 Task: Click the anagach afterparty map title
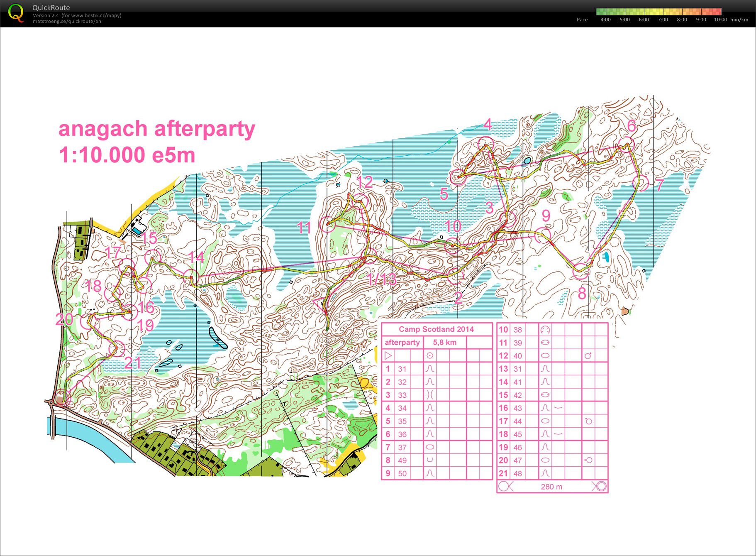pos(156,129)
